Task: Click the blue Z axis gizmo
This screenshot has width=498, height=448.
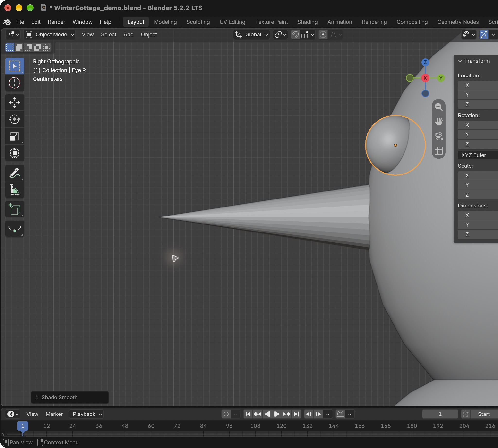Action: (425, 62)
